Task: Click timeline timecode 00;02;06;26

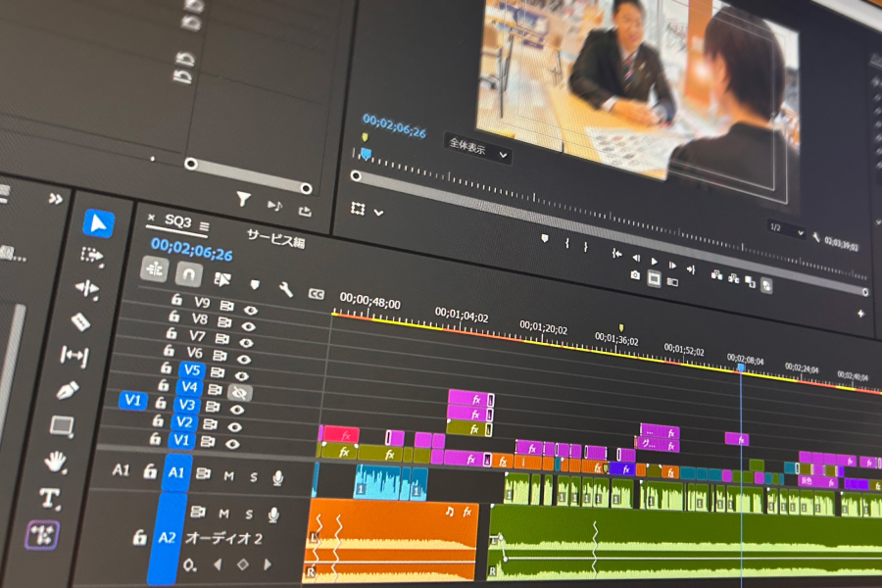Action: [x=191, y=249]
